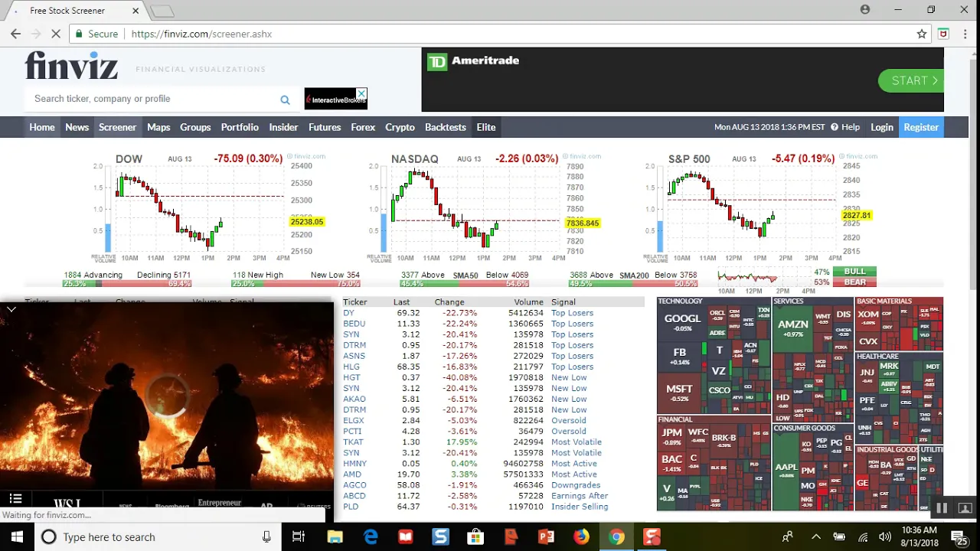
Task: Stop loading the page with the X button
Action: click(57, 34)
